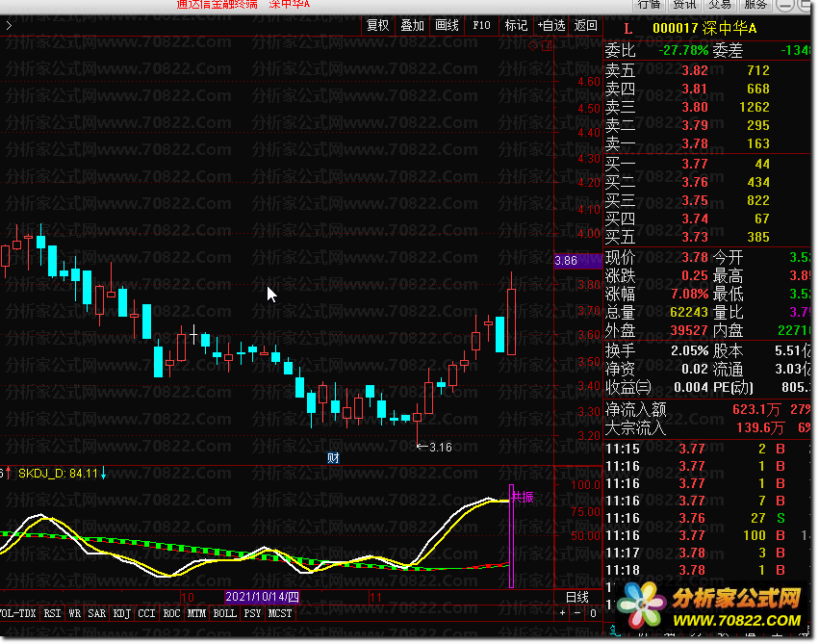Click the 日线 period selector
The width and height of the screenshot is (819, 644).
[x=577, y=597]
